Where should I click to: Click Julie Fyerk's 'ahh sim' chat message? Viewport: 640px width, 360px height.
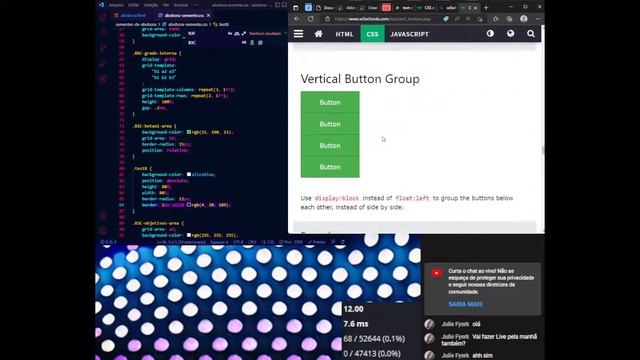coord(482,356)
